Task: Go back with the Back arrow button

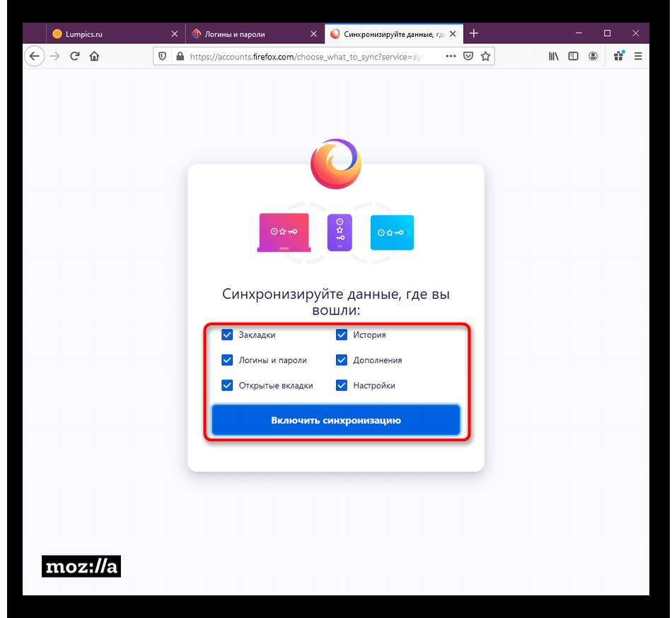Action: click(34, 56)
